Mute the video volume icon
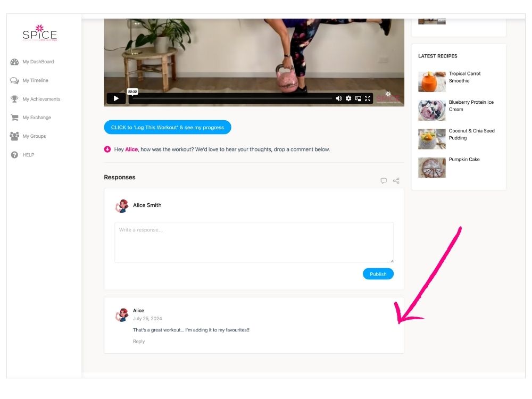The image size is (532, 399). pyautogui.click(x=339, y=98)
